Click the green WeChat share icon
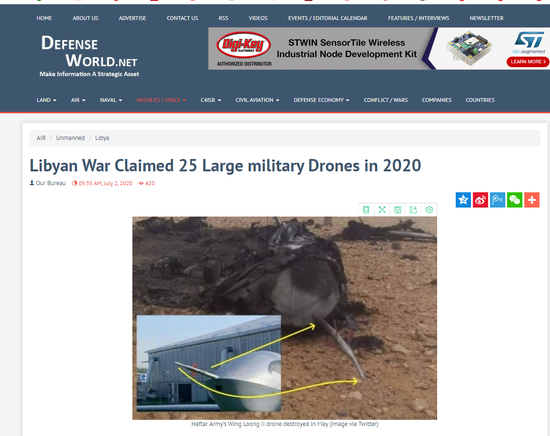Screen dimensions: 550x436 (515, 200)
